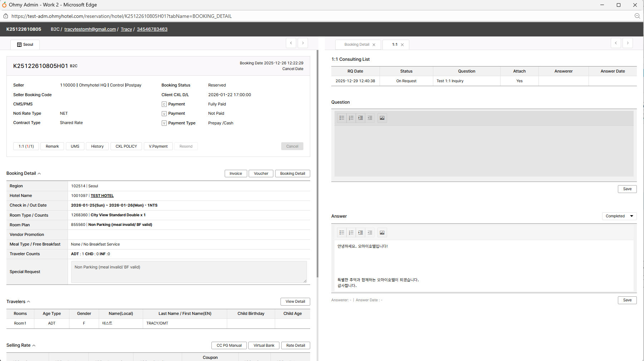
Task: Click numbered list icon in Answer editor
Action: (x=351, y=233)
